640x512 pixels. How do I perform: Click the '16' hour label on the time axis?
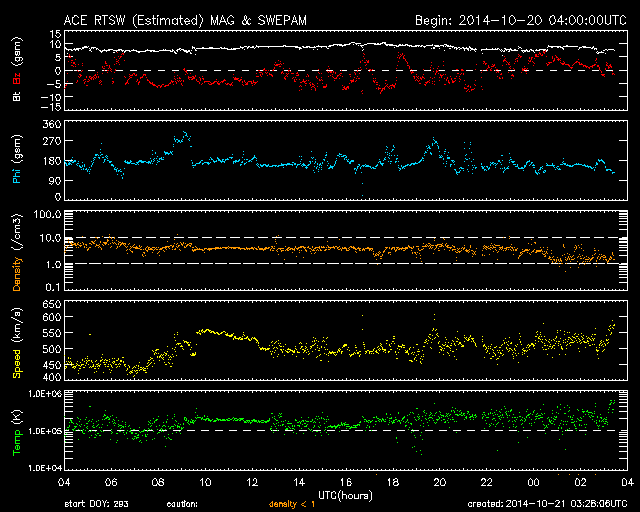coord(346,482)
